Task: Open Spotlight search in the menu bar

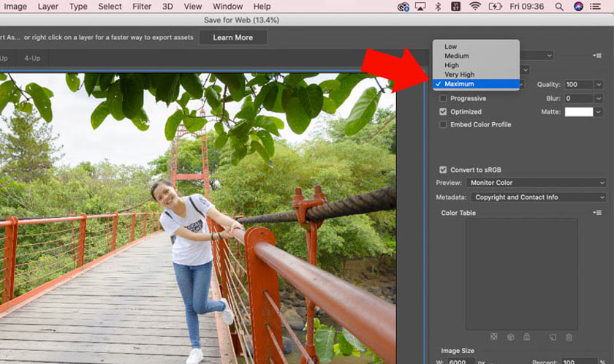Action: coord(559,7)
